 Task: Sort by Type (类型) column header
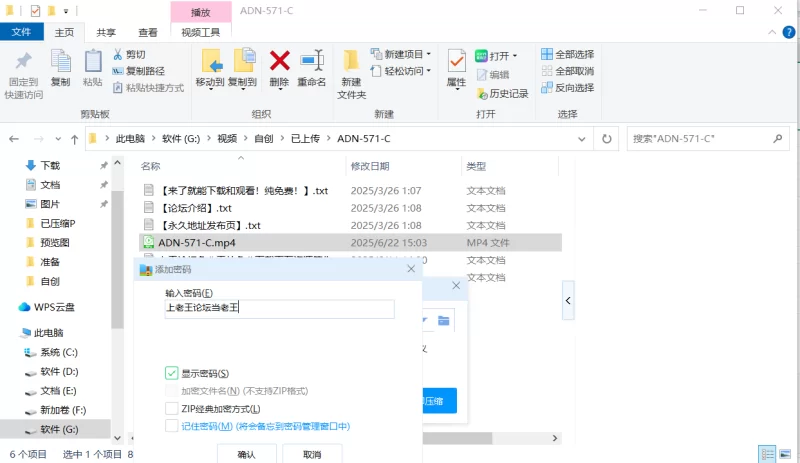pyautogui.click(x=476, y=166)
